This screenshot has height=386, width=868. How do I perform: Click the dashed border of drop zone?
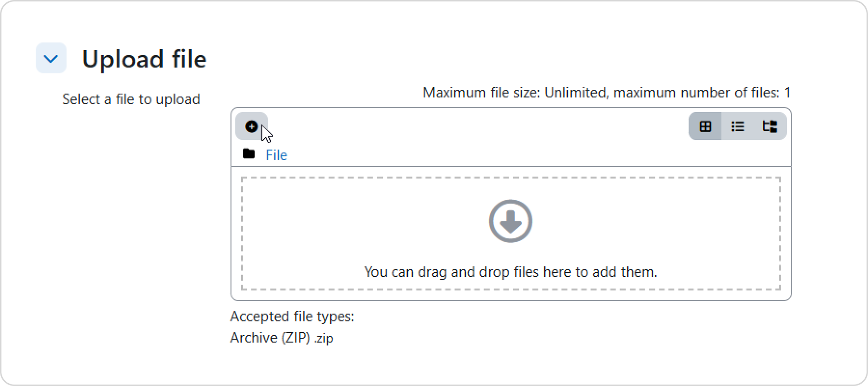[x=510, y=178]
